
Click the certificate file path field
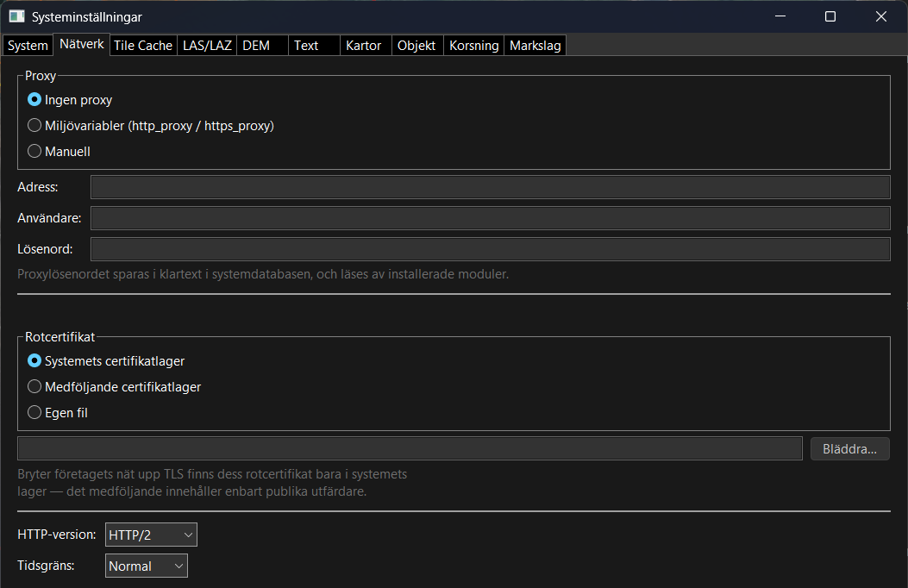point(410,449)
